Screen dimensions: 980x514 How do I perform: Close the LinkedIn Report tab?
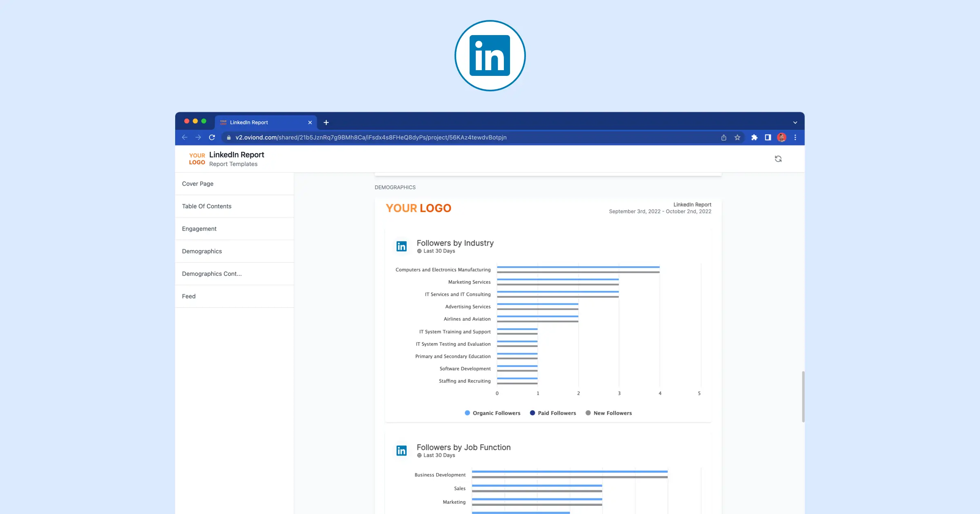[x=310, y=122]
